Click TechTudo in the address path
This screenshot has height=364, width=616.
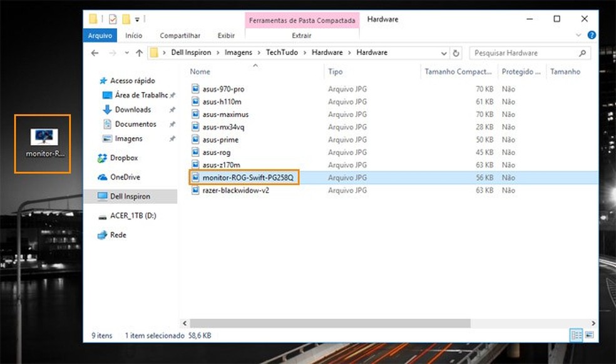282,53
